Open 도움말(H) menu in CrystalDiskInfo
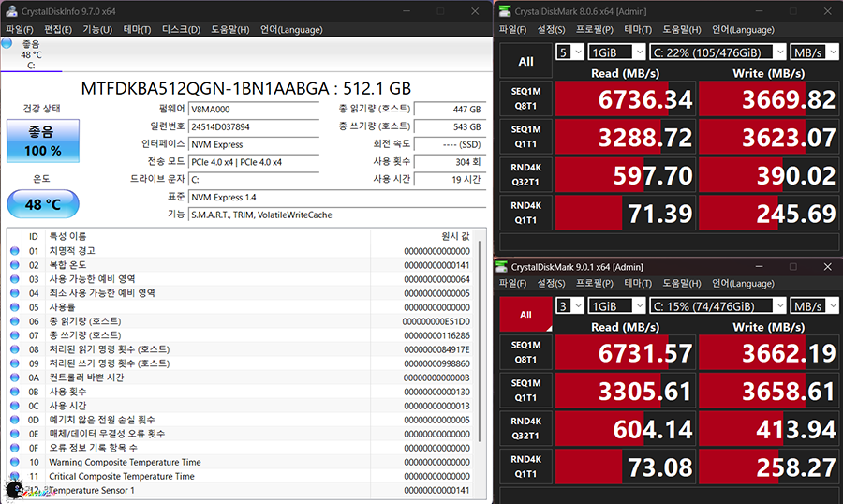Viewport: 843px width, 504px height. (x=230, y=30)
